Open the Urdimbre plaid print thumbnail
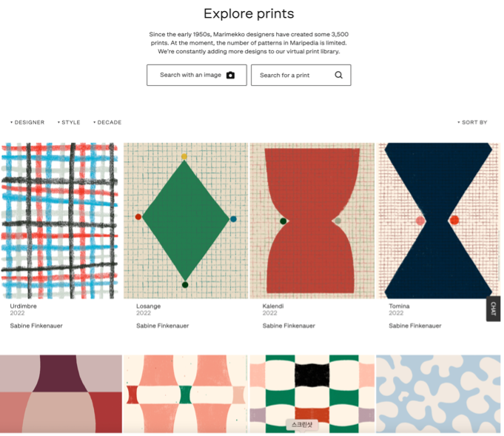 coord(60,221)
